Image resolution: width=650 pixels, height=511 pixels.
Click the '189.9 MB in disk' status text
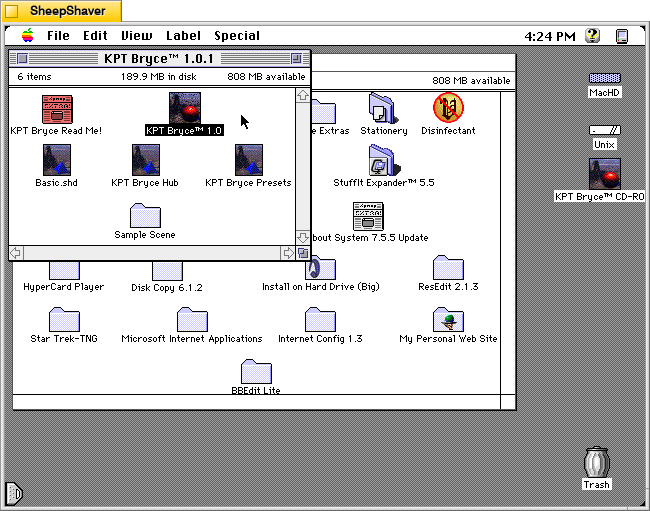[159, 77]
